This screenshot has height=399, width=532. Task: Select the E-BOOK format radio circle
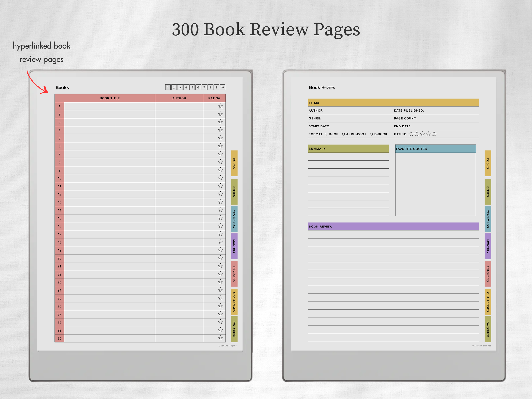click(x=371, y=134)
